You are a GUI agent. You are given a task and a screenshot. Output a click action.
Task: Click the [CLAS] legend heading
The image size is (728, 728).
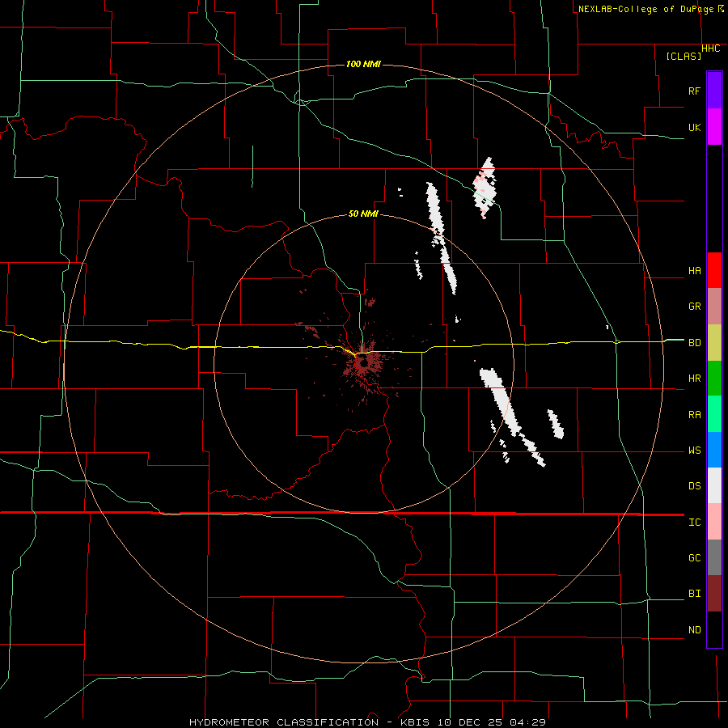[x=684, y=56]
